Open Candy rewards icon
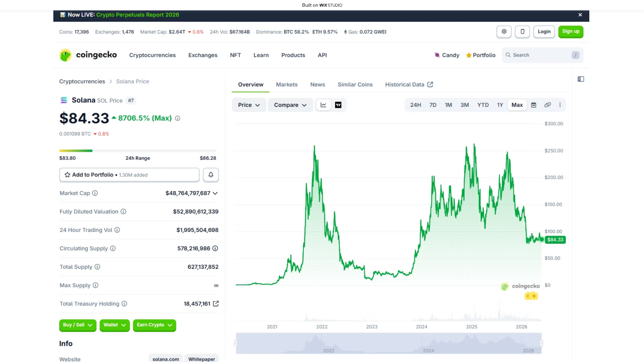 click(447, 55)
